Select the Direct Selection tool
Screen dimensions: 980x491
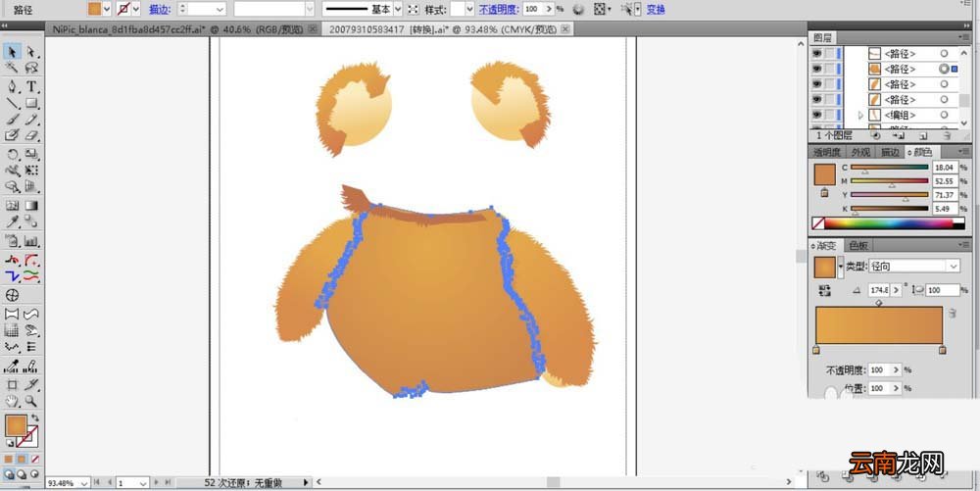[x=31, y=52]
